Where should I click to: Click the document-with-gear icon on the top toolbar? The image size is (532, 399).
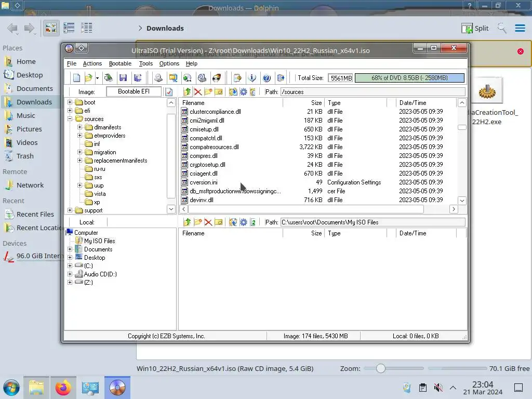pos(237,78)
